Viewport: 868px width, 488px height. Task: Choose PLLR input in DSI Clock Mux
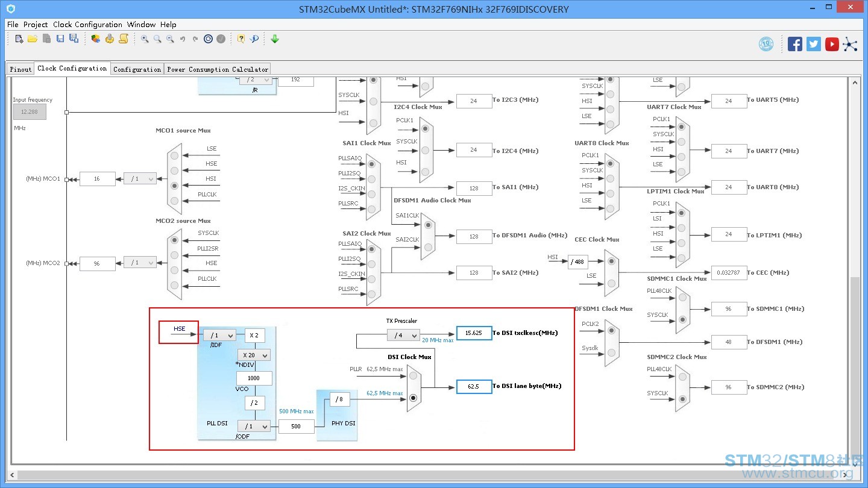414,376
